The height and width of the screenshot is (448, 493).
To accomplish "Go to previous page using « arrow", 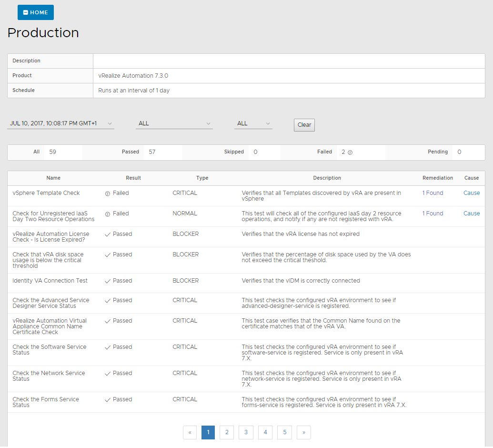I will 190,432.
